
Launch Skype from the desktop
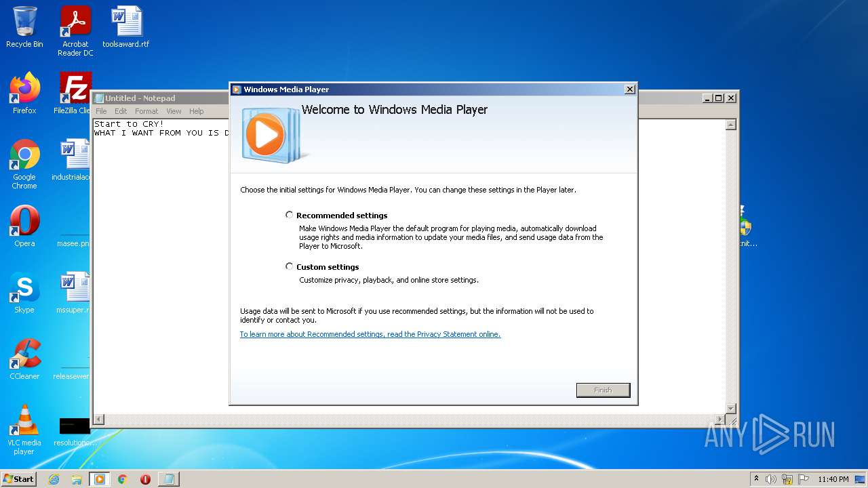coord(24,293)
